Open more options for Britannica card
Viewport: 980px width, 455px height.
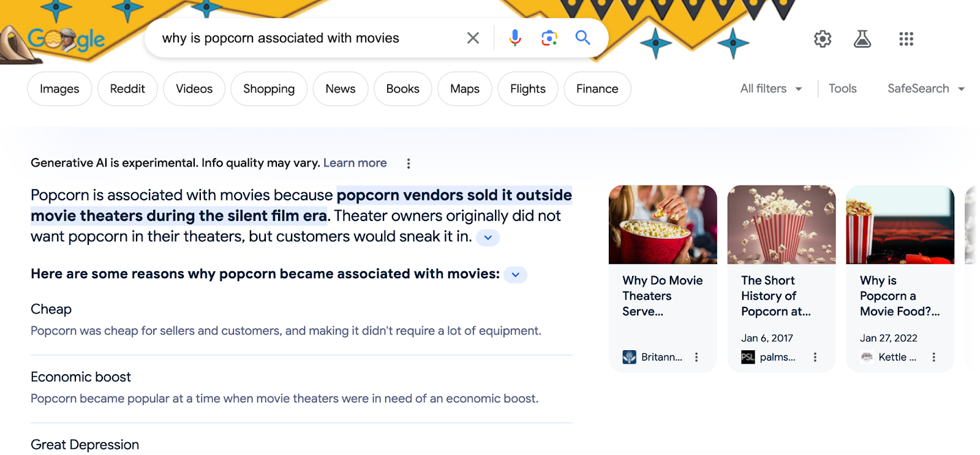click(x=696, y=357)
